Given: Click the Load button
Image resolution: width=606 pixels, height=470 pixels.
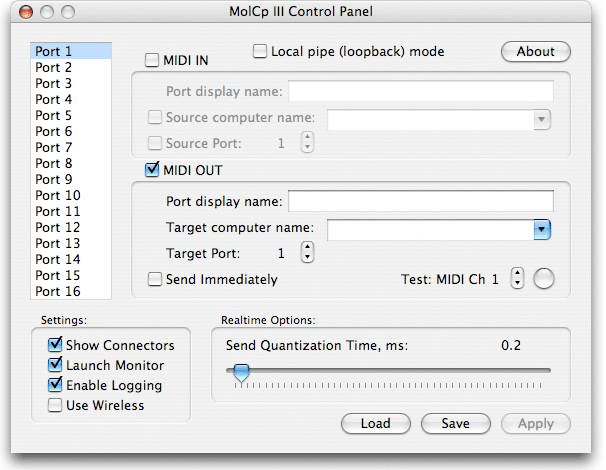Looking at the screenshot, I should coord(375,423).
